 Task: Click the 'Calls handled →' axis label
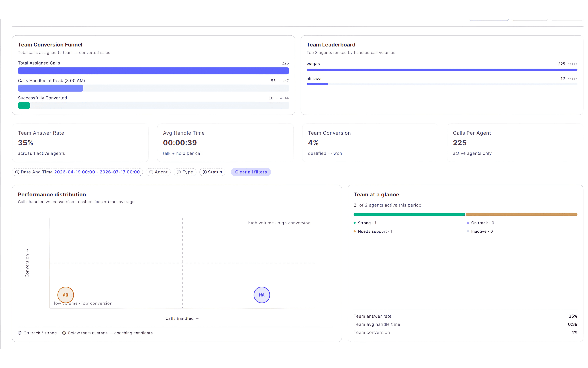(182, 318)
